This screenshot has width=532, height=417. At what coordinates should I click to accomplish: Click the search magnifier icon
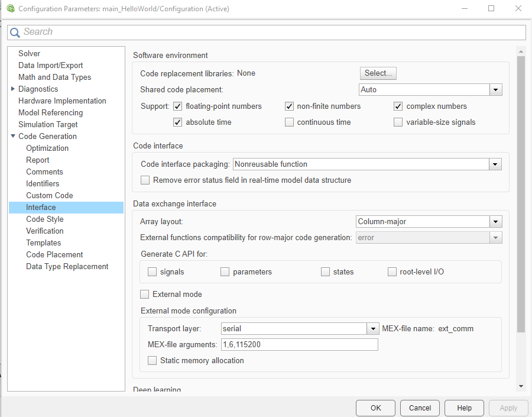(15, 32)
